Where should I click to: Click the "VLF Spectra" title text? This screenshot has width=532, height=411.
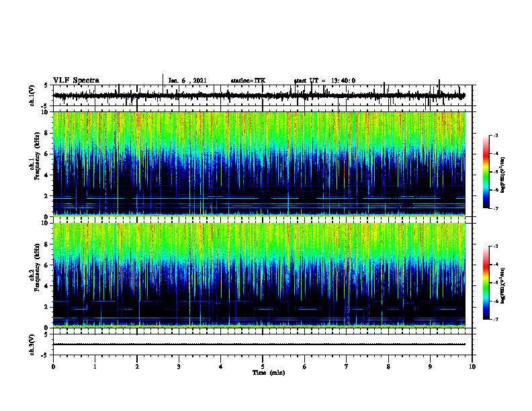[x=76, y=81]
